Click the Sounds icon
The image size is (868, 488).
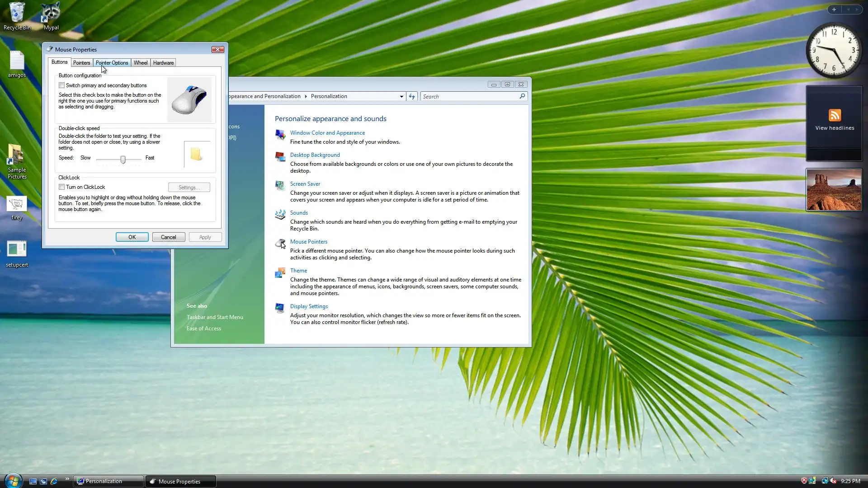coord(280,214)
